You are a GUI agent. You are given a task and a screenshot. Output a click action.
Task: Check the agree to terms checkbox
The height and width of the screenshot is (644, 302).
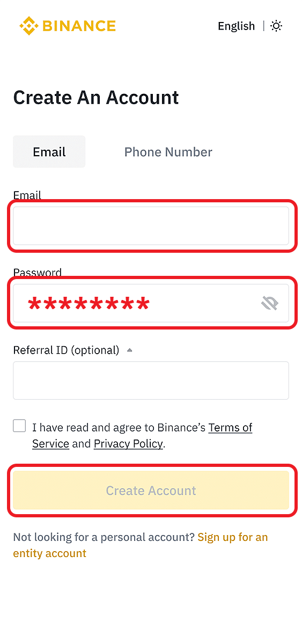[x=19, y=426]
